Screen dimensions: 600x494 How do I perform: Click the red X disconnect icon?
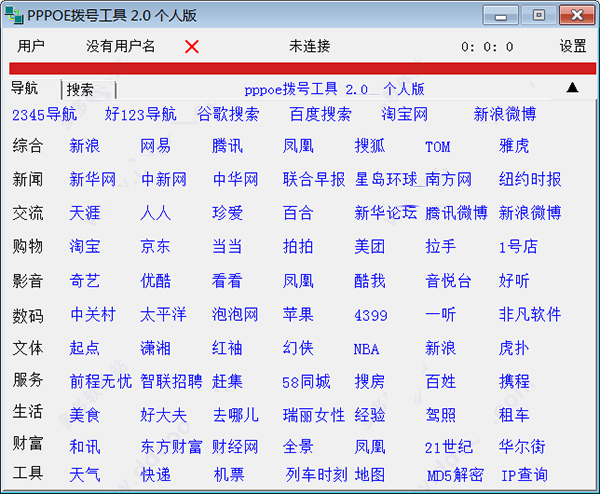tap(192, 47)
